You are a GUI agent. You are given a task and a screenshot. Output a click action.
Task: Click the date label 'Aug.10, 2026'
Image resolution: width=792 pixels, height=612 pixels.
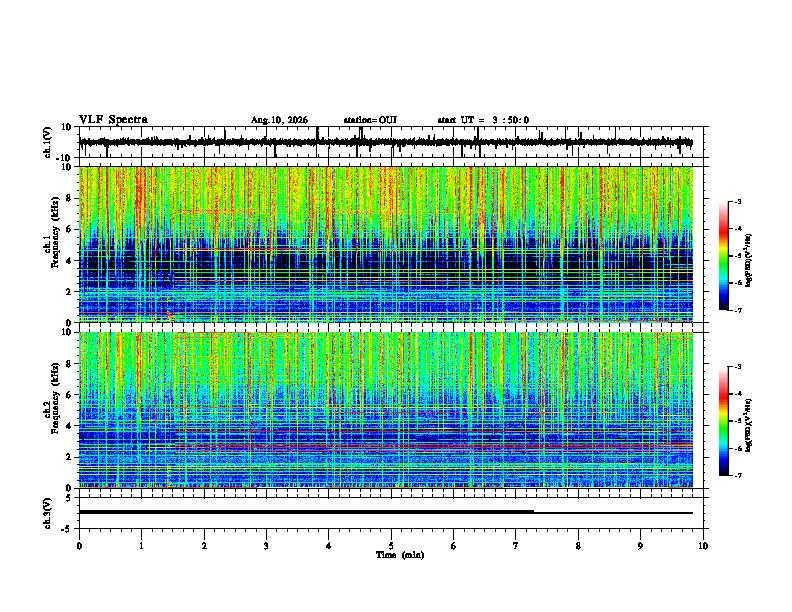pos(279,120)
